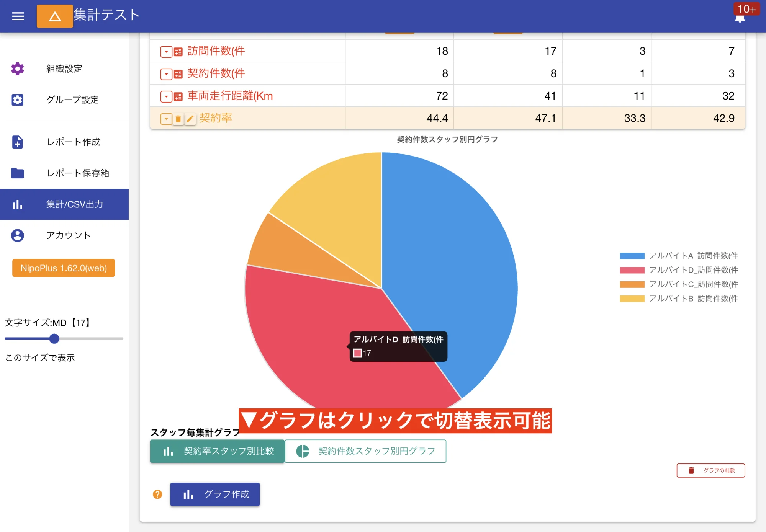This screenshot has height=532, width=766.
Task: Switch to 契約率スタッフ別比較 graph
Action: point(218,451)
